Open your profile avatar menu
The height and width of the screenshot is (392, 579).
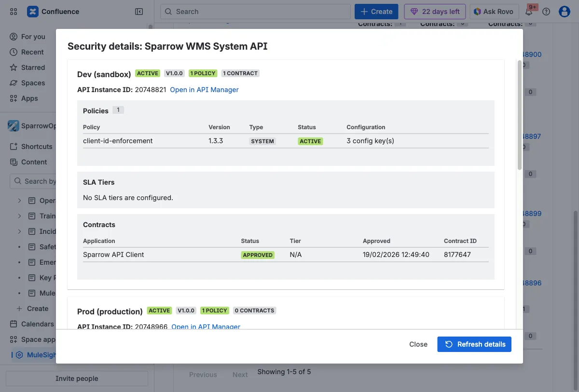click(564, 11)
